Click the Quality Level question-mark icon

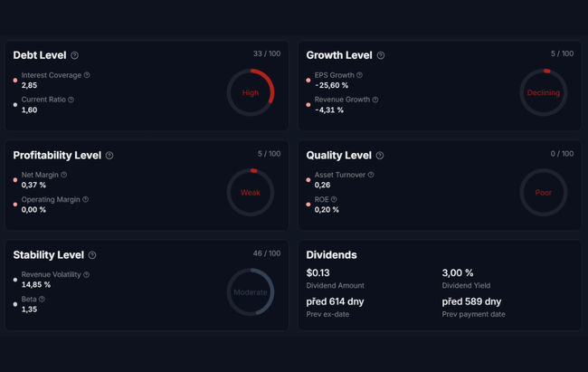(x=379, y=156)
